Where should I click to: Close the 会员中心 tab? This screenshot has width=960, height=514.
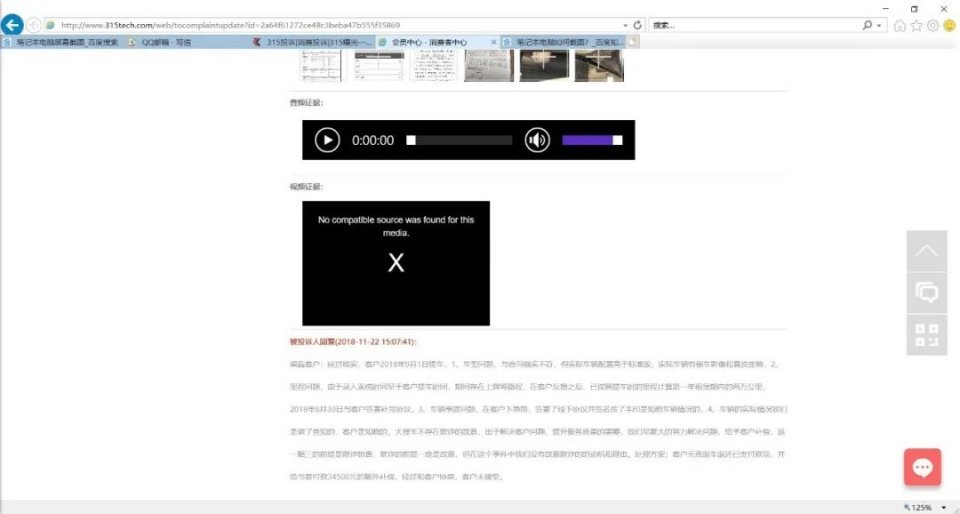point(494,42)
